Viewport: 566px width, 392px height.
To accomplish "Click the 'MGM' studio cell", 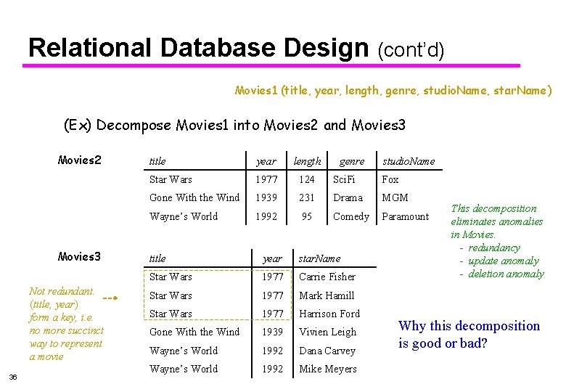I will pyautogui.click(x=395, y=197).
